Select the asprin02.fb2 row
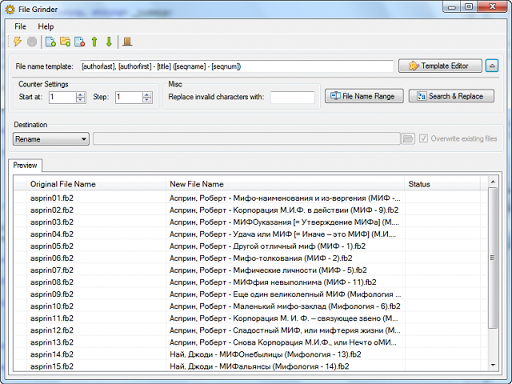The height and width of the screenshot is (384, 512). 251,210
